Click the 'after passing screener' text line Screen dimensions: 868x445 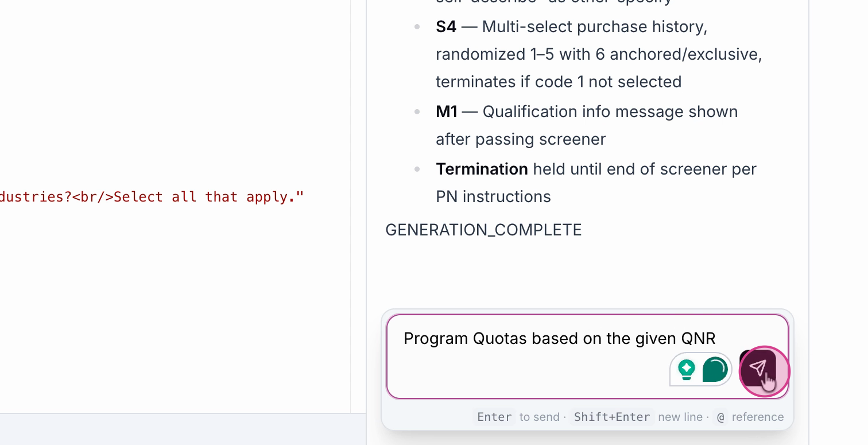(x=520, y=140)
